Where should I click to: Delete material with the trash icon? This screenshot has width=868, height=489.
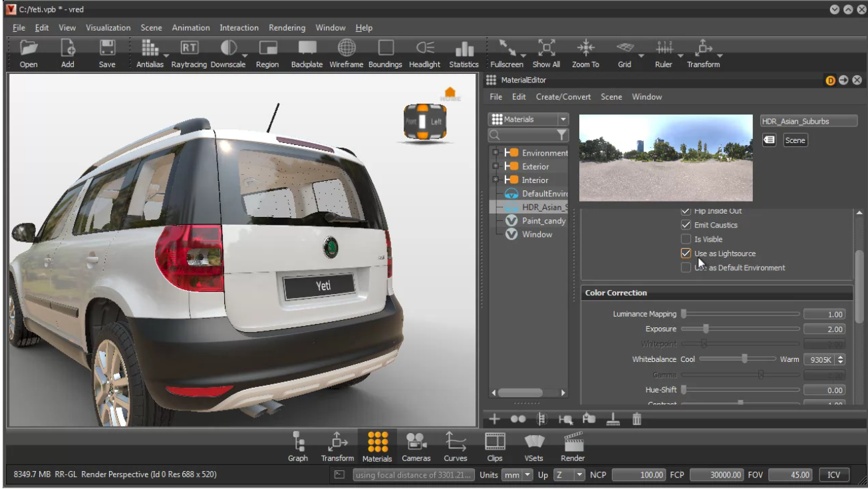637,419
